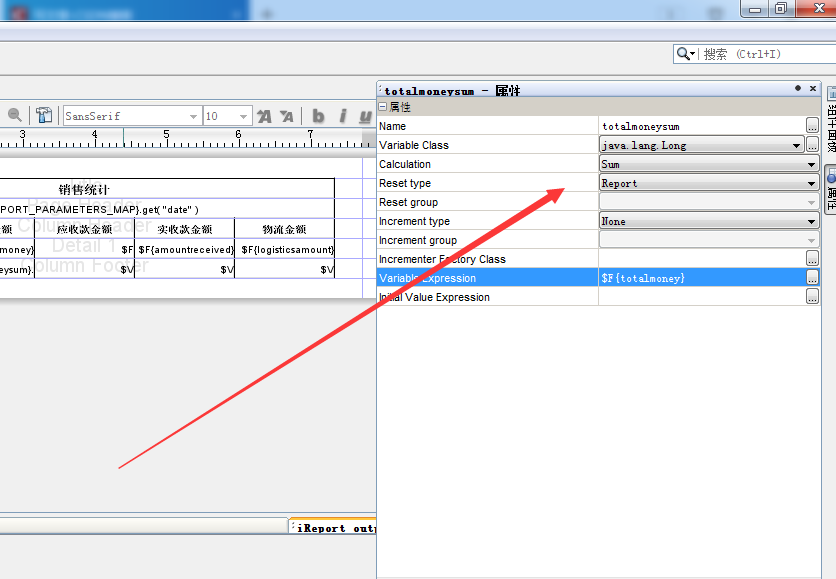Open the Calculation dropdown showing Sum
The image size is (836, 579).
pyautogui.click(x=812, y=163)
